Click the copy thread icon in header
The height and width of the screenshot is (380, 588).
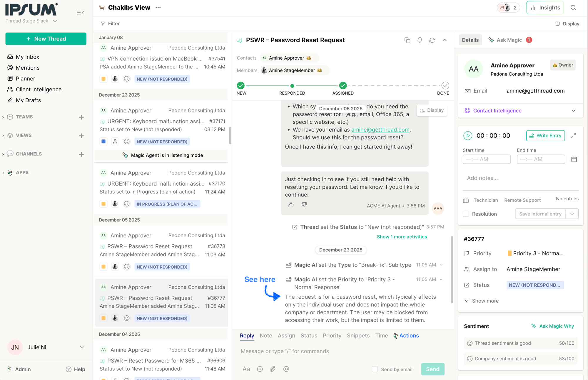click(407, 40)
